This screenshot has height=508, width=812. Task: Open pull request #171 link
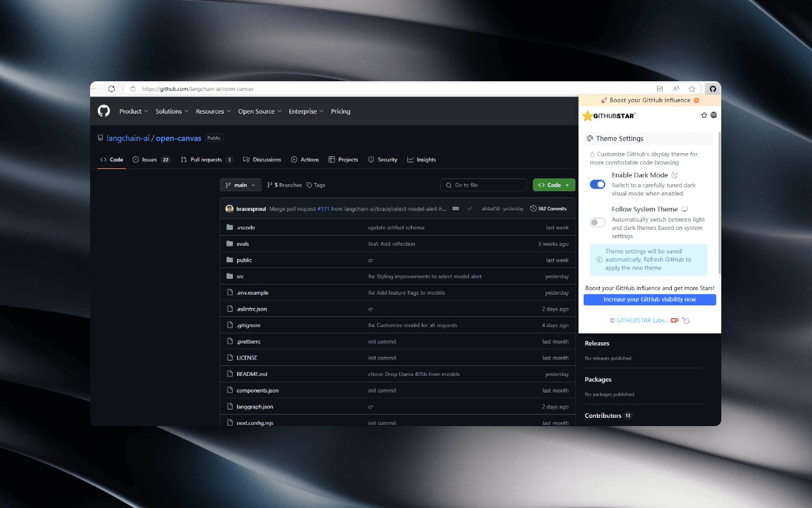(323, 208)
